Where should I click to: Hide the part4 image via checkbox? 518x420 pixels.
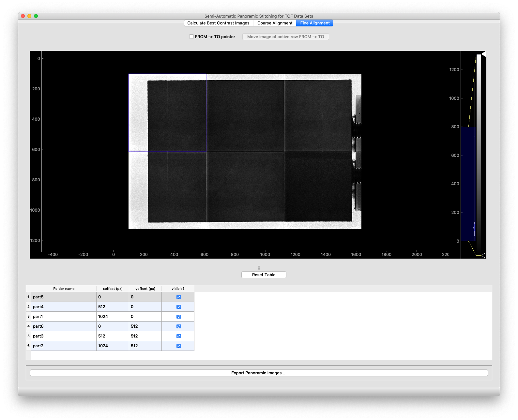point(179,307)
